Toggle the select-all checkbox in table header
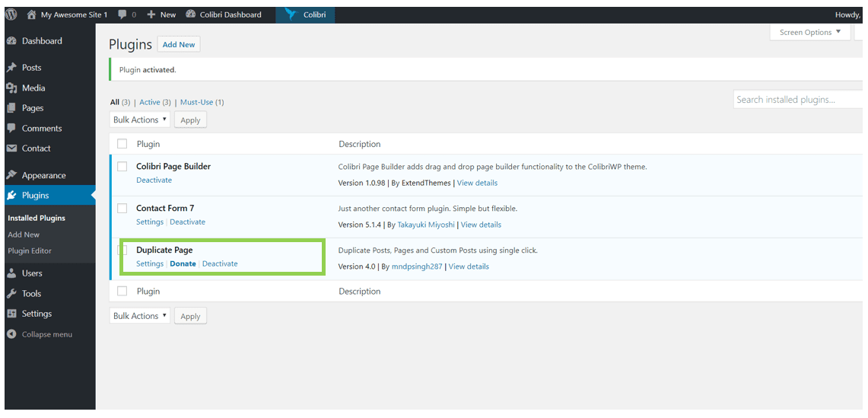This screenshot has width=868, height=418. tap(122, 144)
